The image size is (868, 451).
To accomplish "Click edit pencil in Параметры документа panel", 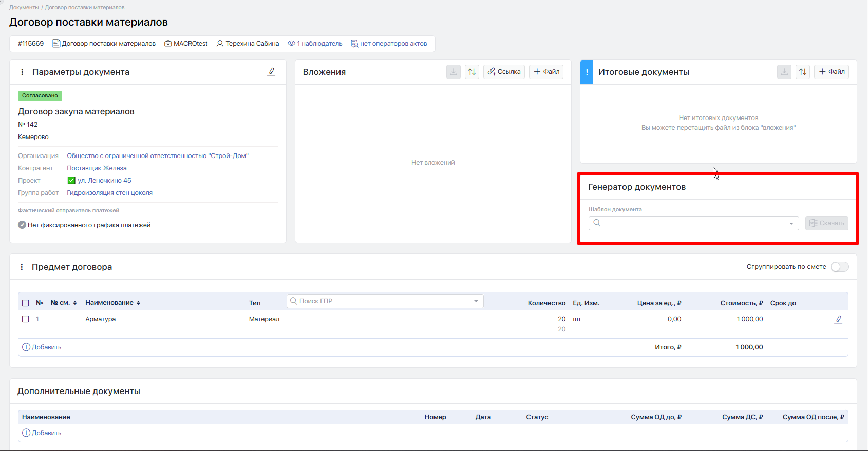I will [271, 72].
